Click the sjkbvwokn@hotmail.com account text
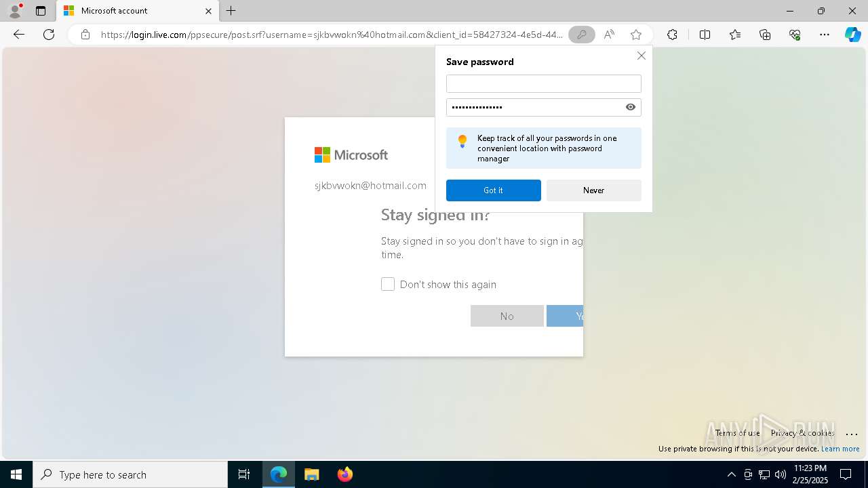 [370, 186]
